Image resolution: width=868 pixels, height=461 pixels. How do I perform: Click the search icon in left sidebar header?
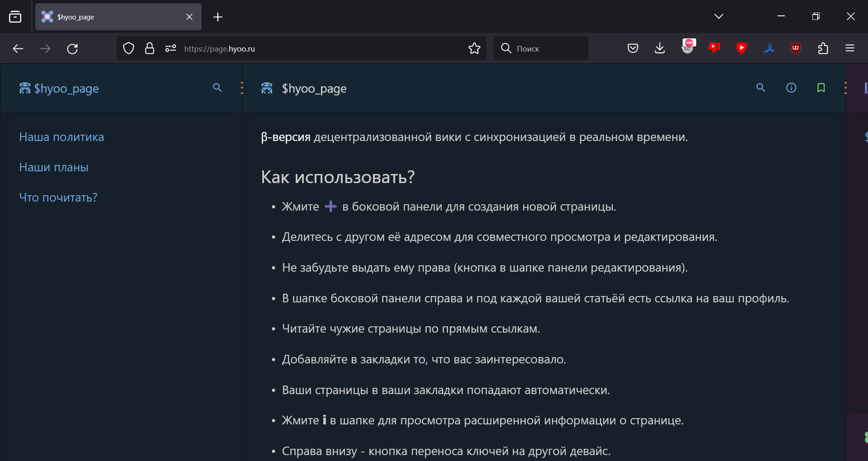click(x=217, y=88)
